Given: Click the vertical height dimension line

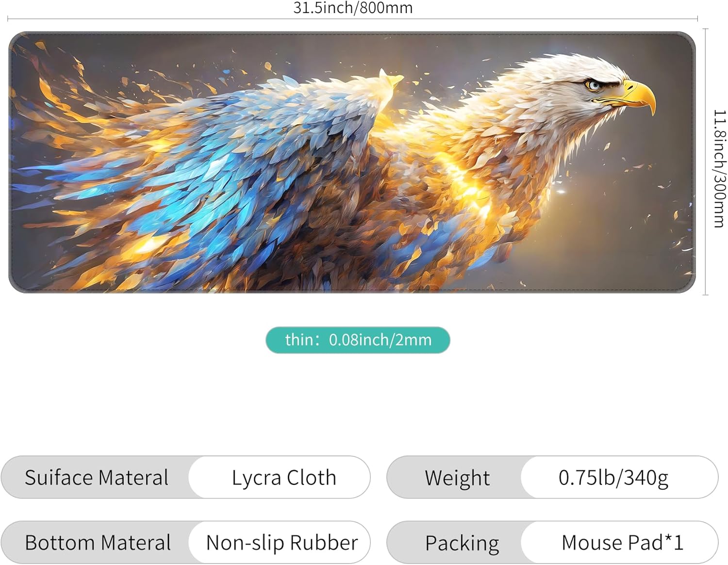Looking at the screenshot, I should tap(705, 162).
